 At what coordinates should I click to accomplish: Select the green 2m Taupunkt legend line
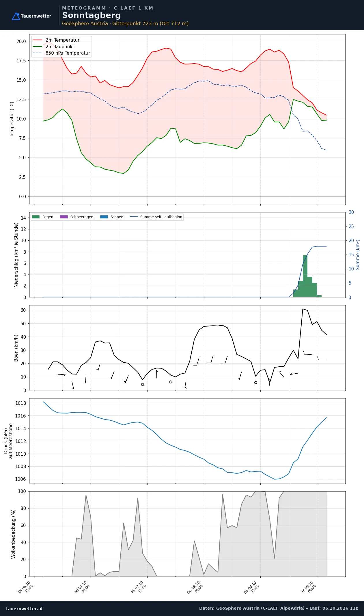point(38,47)
